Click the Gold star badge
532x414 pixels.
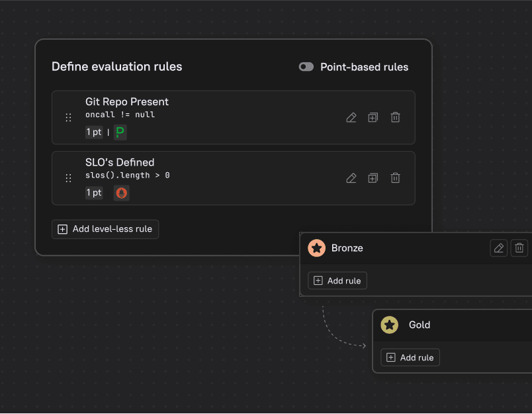click(390, 325)
